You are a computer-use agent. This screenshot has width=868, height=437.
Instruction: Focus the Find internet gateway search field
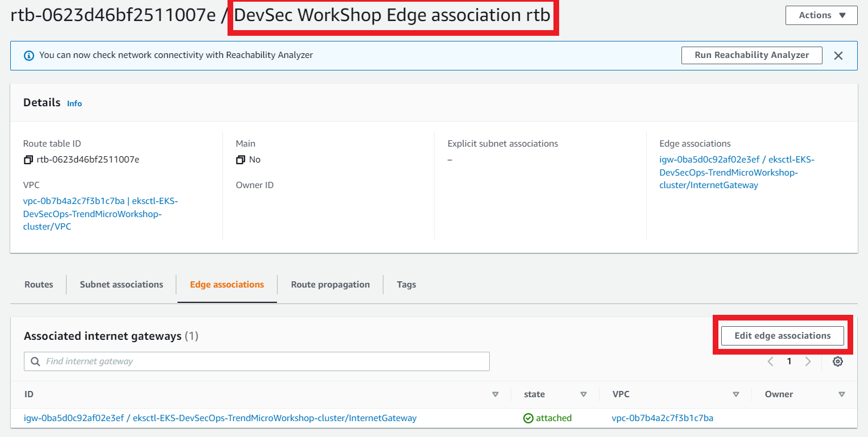pyautogui.click(x=257, y=361)
